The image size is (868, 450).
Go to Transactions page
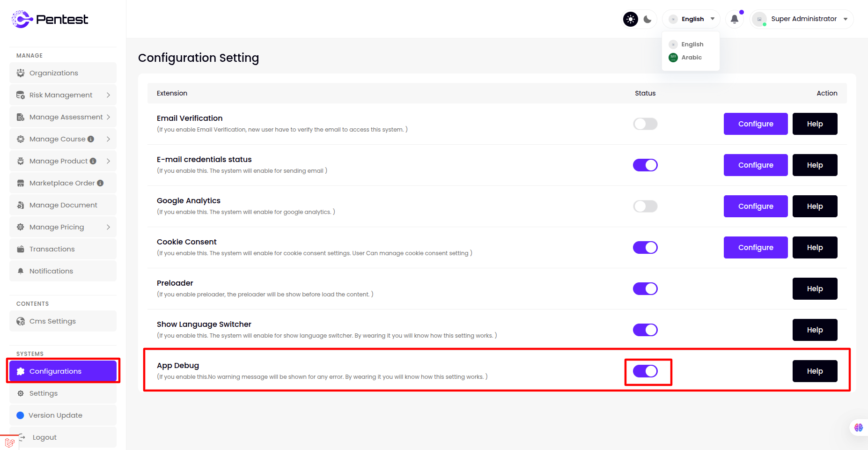[52, 249]
